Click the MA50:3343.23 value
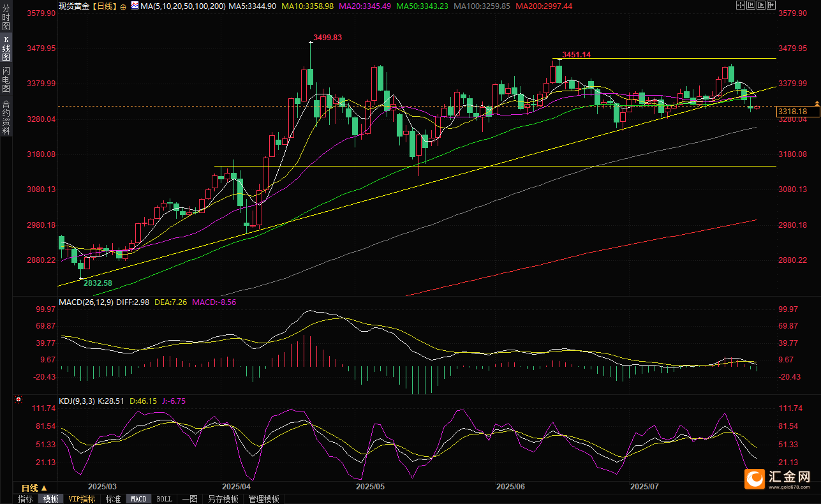The width and height of the screenshot is (821, 504). click(424, 6)
